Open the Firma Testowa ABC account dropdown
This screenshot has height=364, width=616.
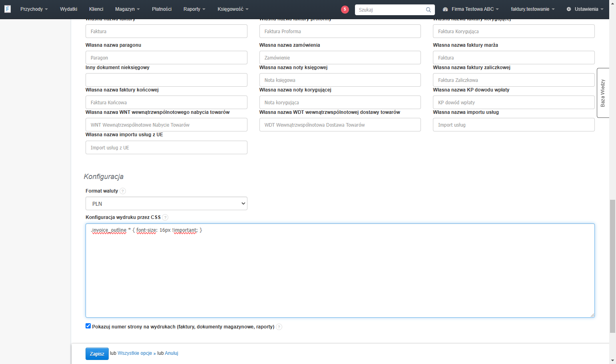coord(471,9)
